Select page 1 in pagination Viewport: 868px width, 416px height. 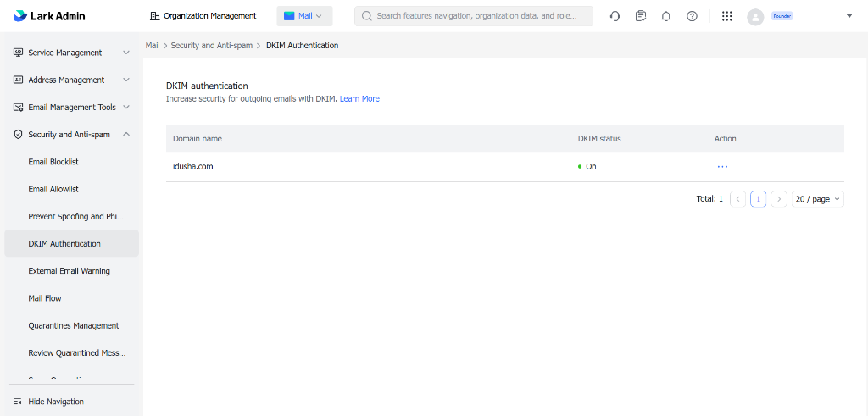759,199
